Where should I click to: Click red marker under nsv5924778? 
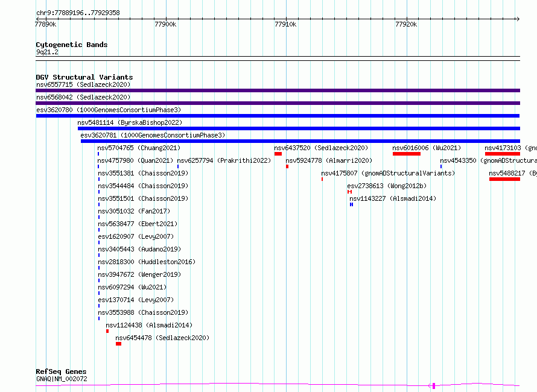[287, 166]
